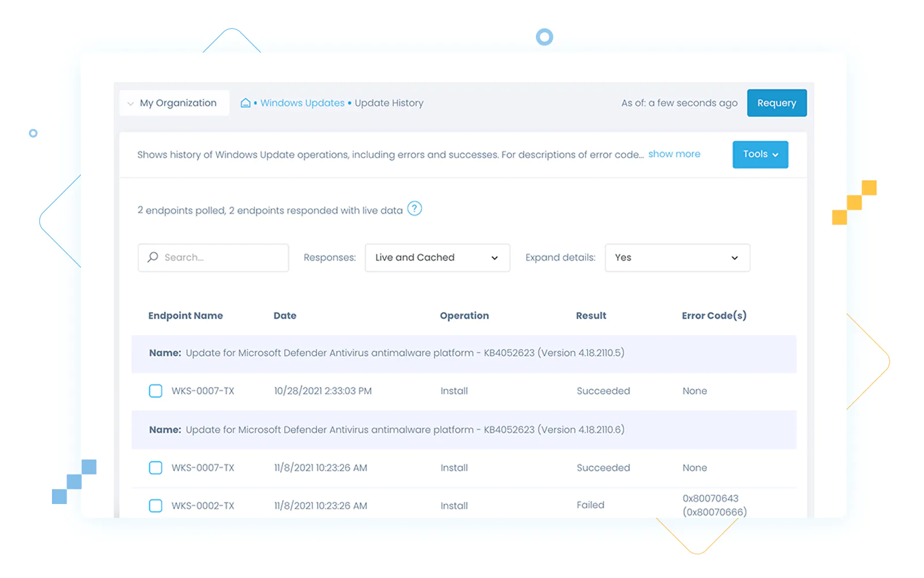Select Update History in the breadcrumb
Viewport: 924px width, 578px height.
388,102
